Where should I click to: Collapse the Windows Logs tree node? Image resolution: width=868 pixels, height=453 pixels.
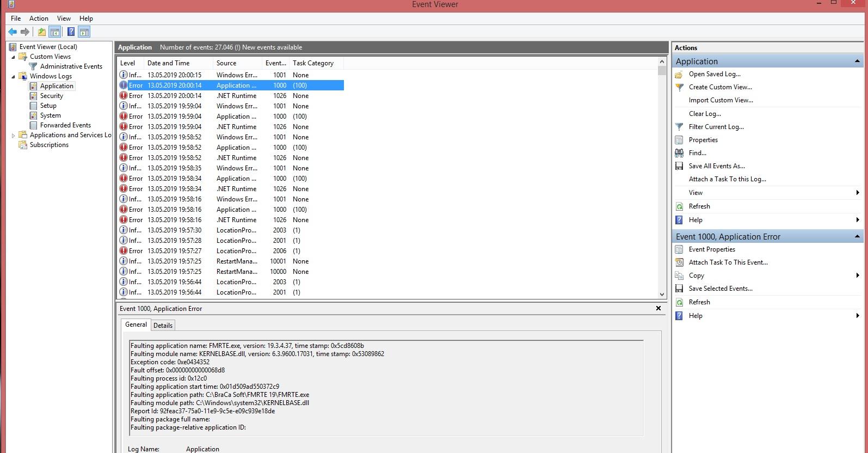click(x=14, y=77)
